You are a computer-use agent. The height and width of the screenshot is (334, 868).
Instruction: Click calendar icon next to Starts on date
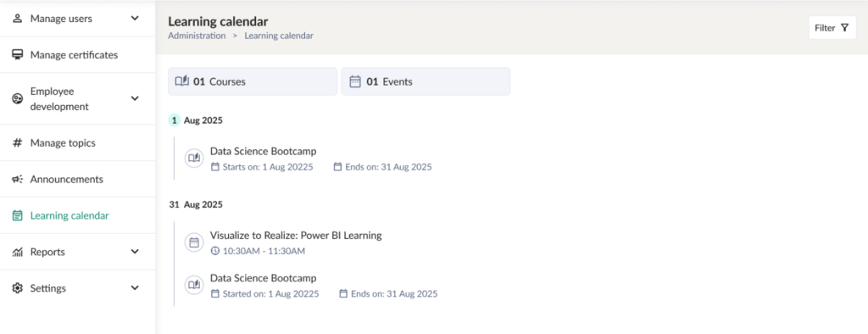[x=215, y=167]
